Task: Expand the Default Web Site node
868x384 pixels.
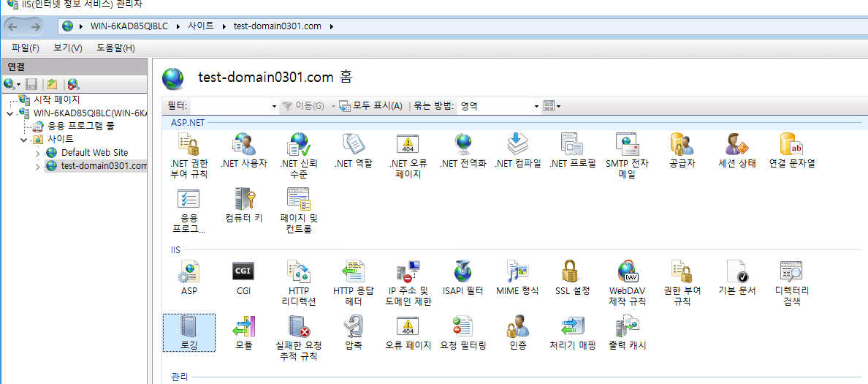Action: pyautogui.click(x=38, y=152)
